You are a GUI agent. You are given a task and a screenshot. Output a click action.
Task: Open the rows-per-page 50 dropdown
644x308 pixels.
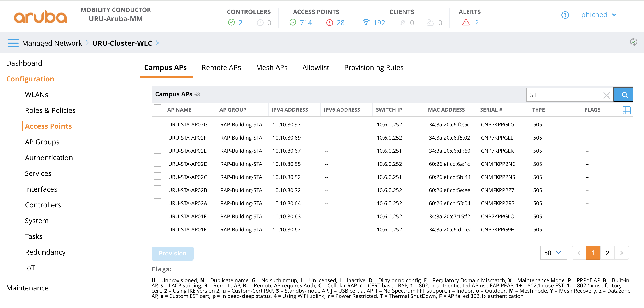554,253
